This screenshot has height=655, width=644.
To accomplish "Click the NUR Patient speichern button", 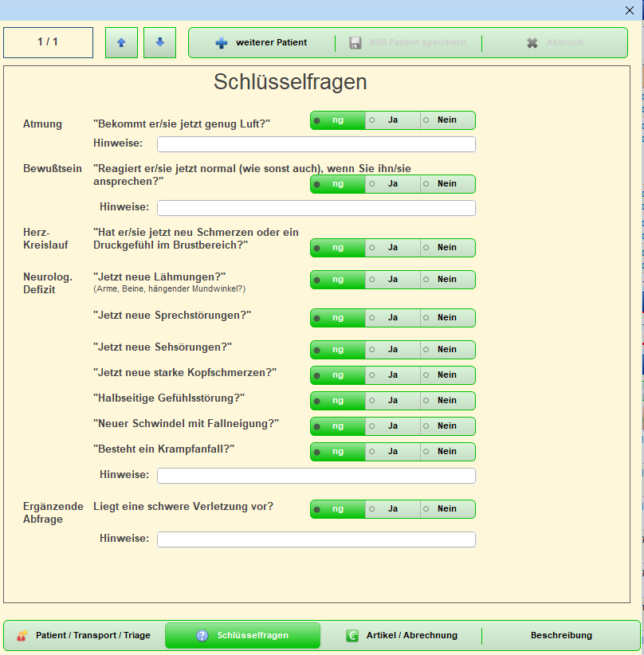I will click(x=417, y=43).
